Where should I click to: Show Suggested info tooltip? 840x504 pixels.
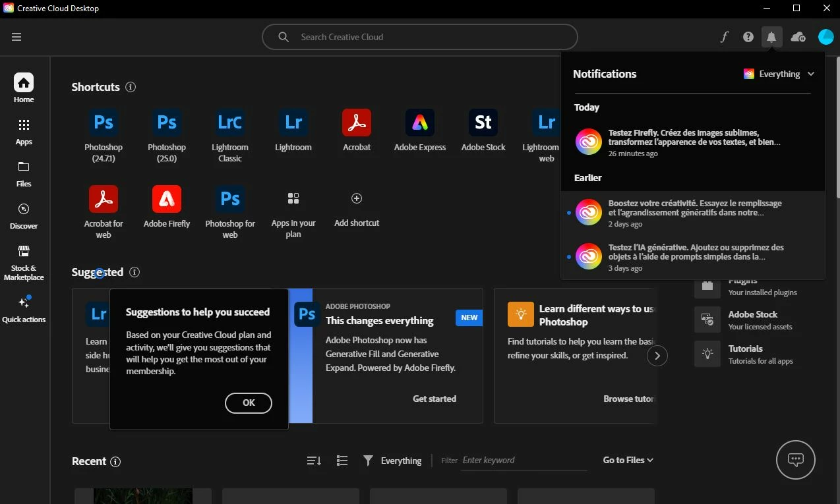[135, 272]
